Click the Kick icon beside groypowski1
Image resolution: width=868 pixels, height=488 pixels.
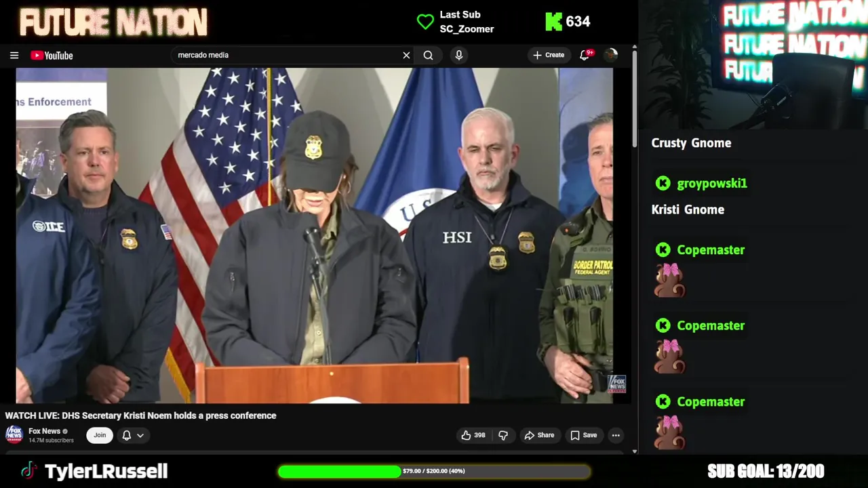663,183
